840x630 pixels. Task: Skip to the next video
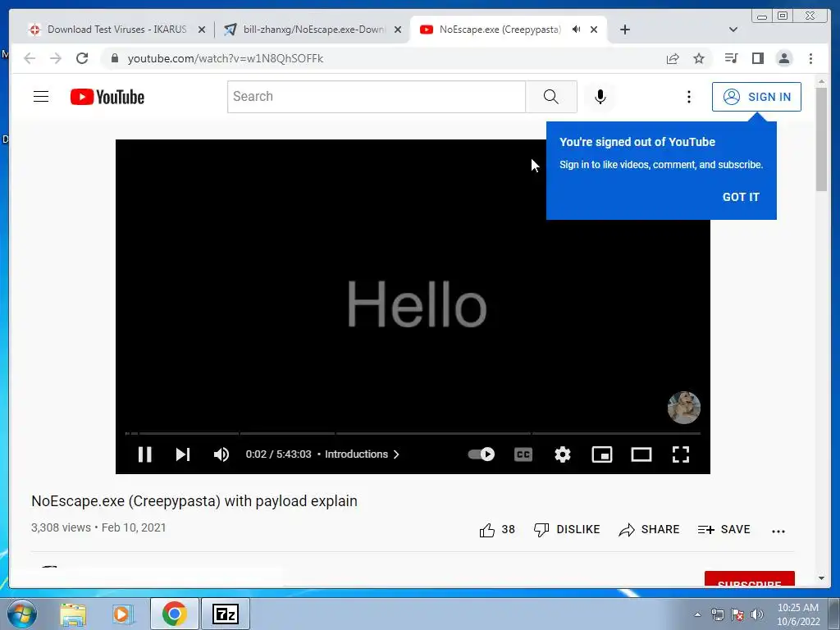coord(183,454)
